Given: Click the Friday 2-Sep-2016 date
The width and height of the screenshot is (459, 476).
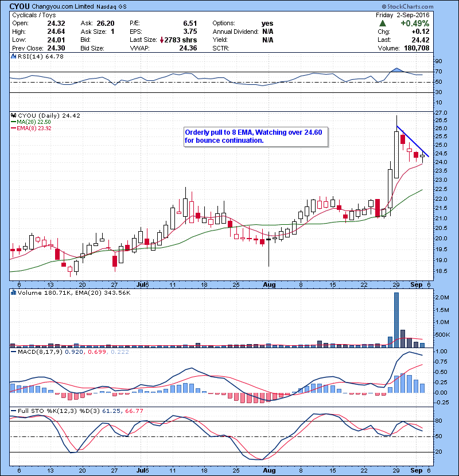Looking at the screenshot, I should pos(403,15).
